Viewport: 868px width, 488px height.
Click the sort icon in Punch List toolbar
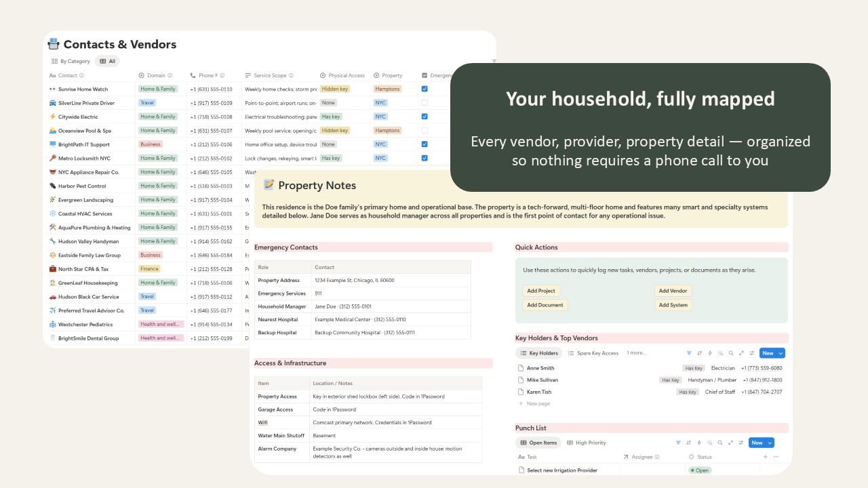coord(689,443)
